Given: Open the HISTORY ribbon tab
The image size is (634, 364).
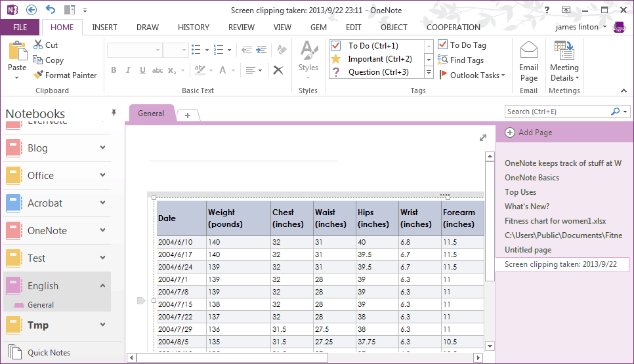Looking at the screenshot, I should 194,27.
